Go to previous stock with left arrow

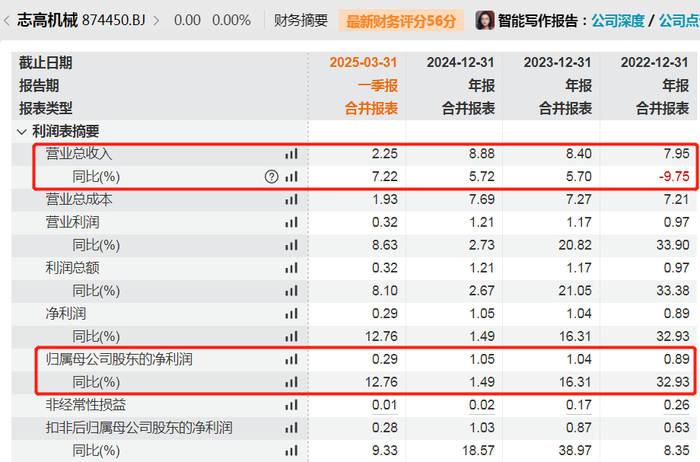[x=7, y=21]
